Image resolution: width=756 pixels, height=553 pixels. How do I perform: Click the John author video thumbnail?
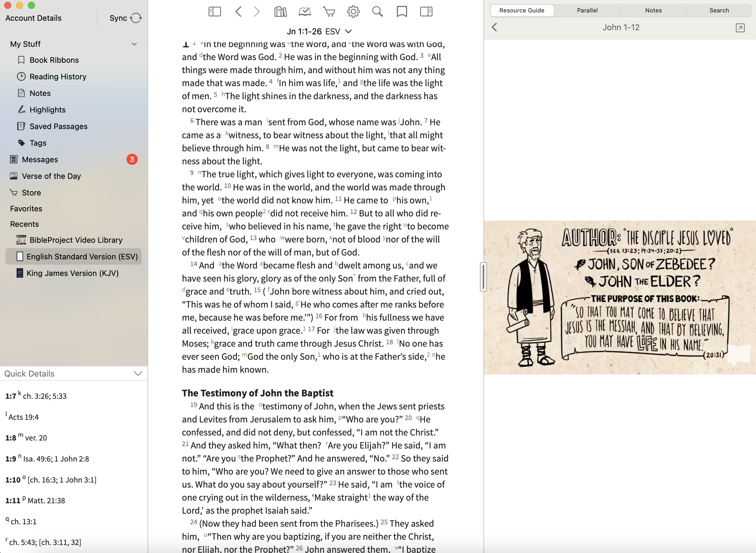[x=620, y=297]
